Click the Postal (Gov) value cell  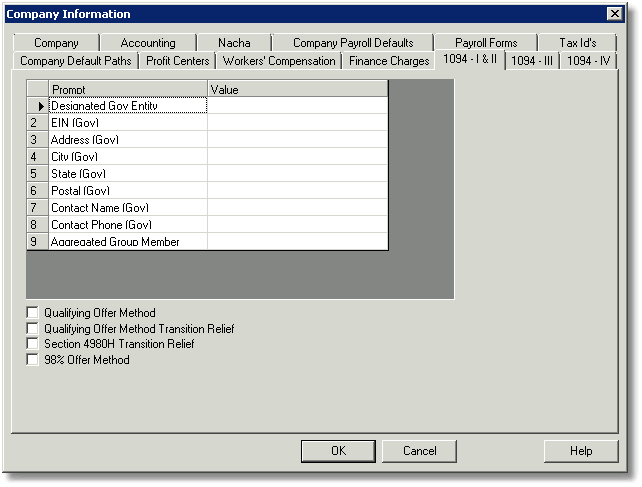pos(297,190)
